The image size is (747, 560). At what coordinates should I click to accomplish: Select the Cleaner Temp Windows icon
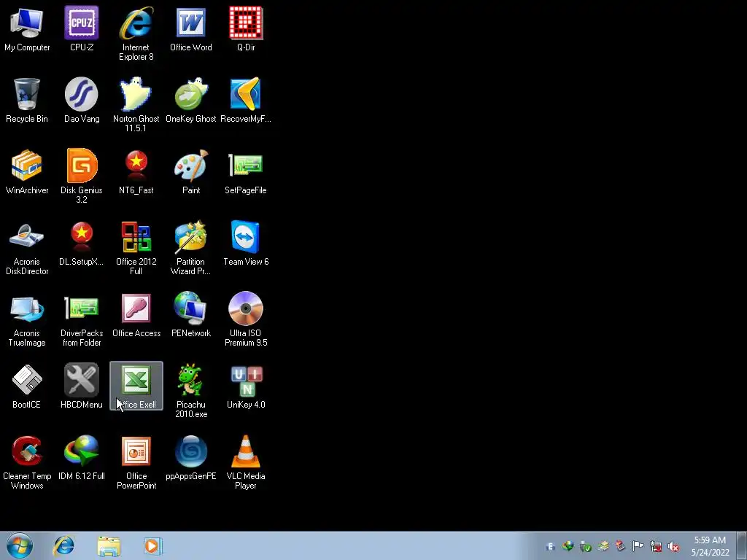(x=27, y=462)
